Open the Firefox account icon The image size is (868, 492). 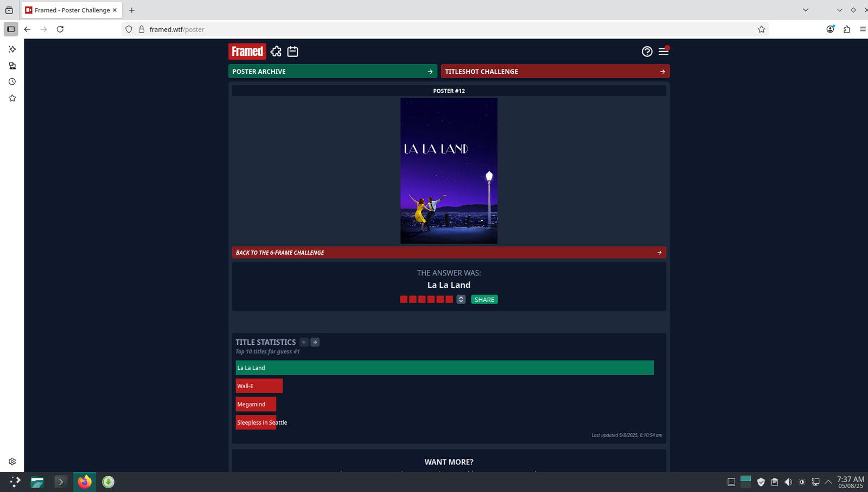point(830,29)
